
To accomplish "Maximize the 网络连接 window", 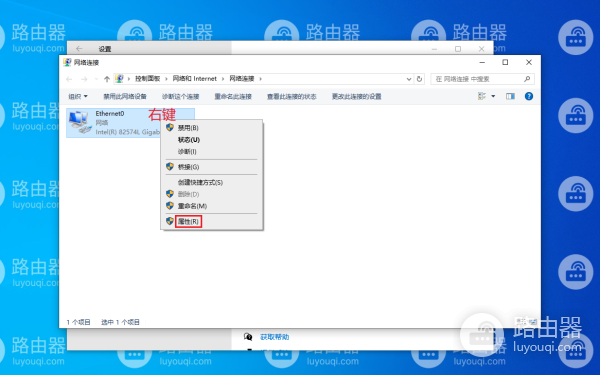I will click(505, 62).
